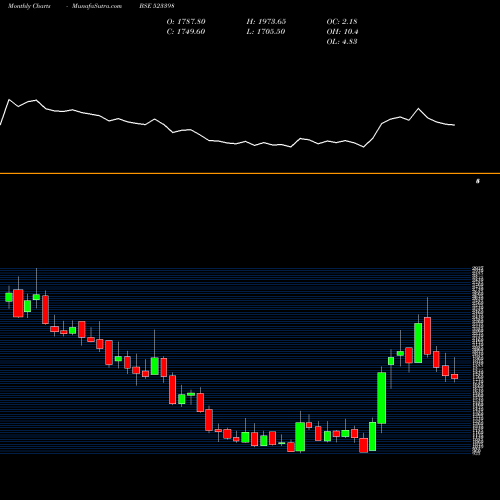Click the open value 'O: 1787.80'
This screenshot has width=500, height=500.
pos(186,22)
